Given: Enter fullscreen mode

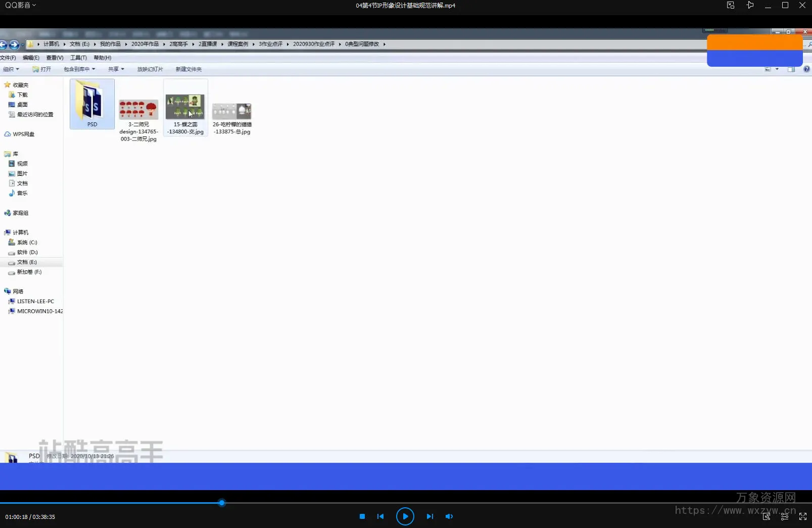Looking at the screenshot, I should [803, 516].
